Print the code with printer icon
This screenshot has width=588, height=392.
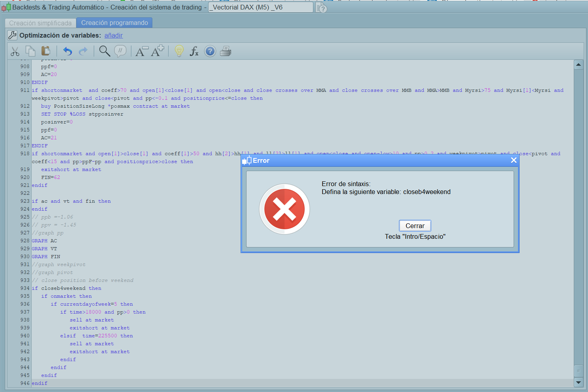pos(226,51)
